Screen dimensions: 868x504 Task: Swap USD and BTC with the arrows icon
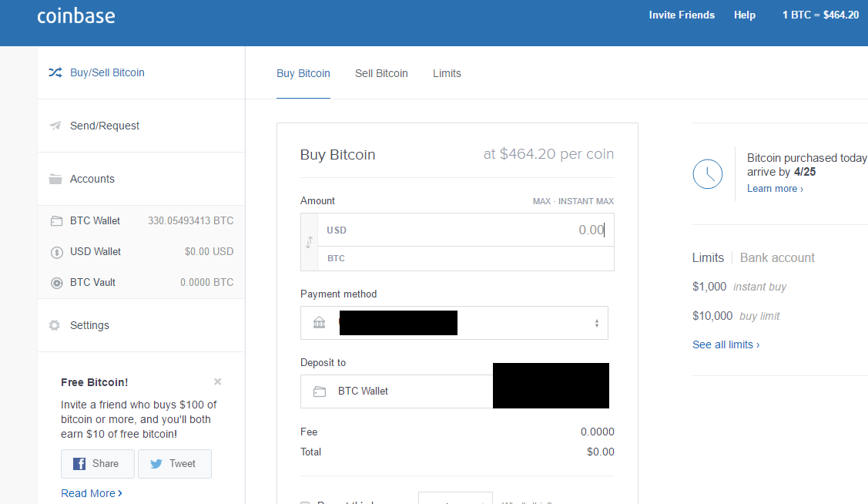pos(309,242)
